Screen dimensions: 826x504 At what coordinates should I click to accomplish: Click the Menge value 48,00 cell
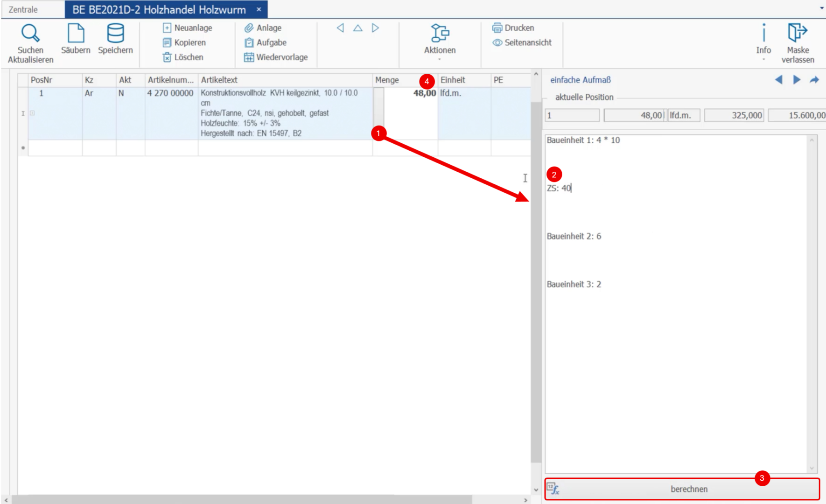pyautogui.click(x=411, y=113)
